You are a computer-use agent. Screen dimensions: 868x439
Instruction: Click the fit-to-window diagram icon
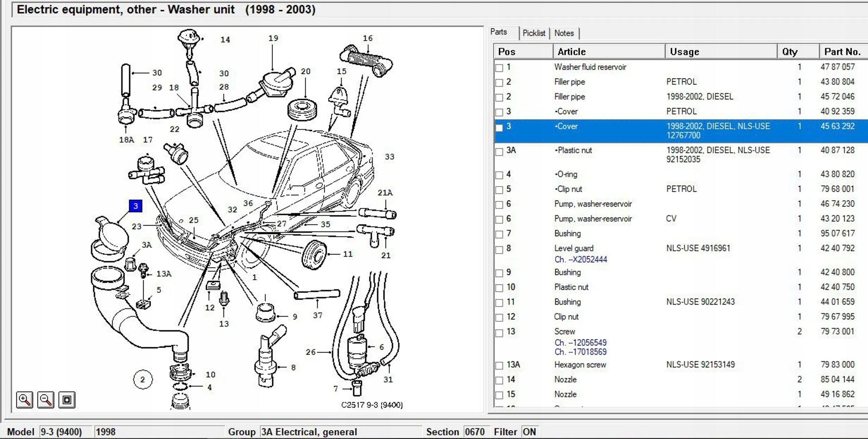pos(67,400)
